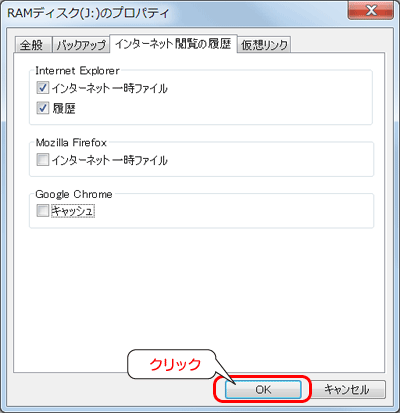Screen dimensions: 400x413
Task: Uncheck the 履歴 checkbox box
Action: 43,108
